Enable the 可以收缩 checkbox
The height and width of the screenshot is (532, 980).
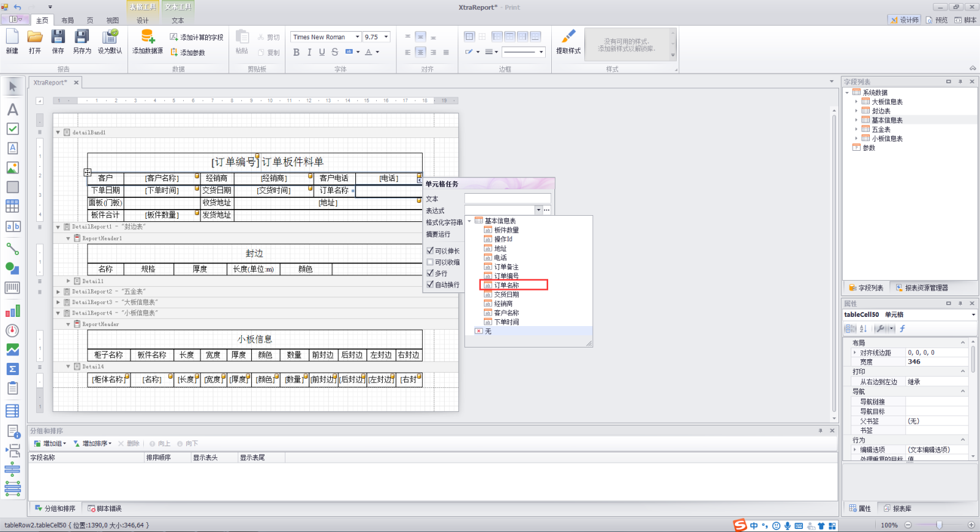pyautogui.click(x=430, y=262)
